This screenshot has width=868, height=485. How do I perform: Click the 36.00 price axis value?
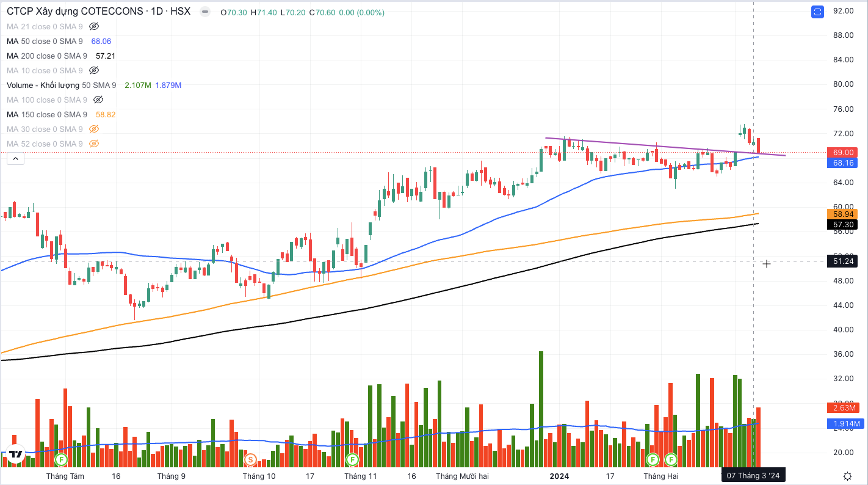(x=843, y=354)
